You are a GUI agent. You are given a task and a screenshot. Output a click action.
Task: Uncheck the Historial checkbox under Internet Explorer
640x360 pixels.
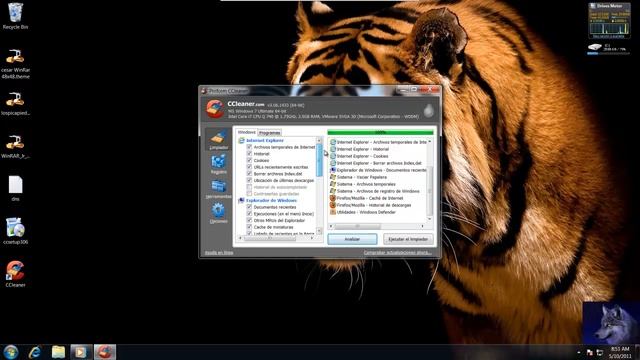click(x=249, y=153)
